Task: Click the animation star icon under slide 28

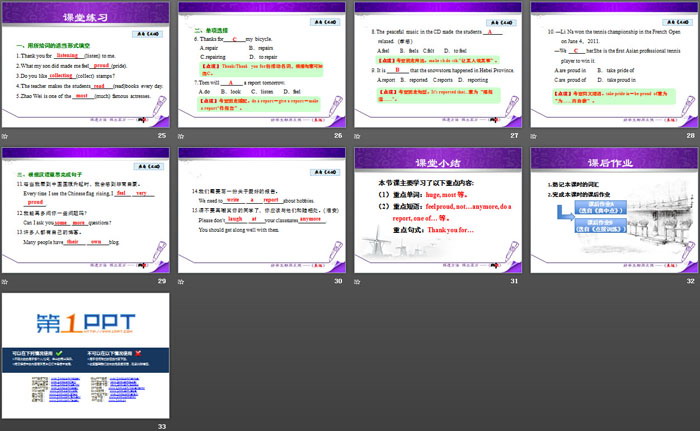Action: 535,135
